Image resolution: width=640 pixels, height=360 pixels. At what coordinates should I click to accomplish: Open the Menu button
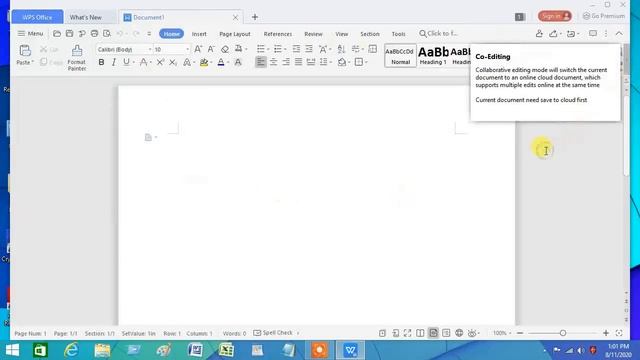pyautogui.click(x=30, y=33)
